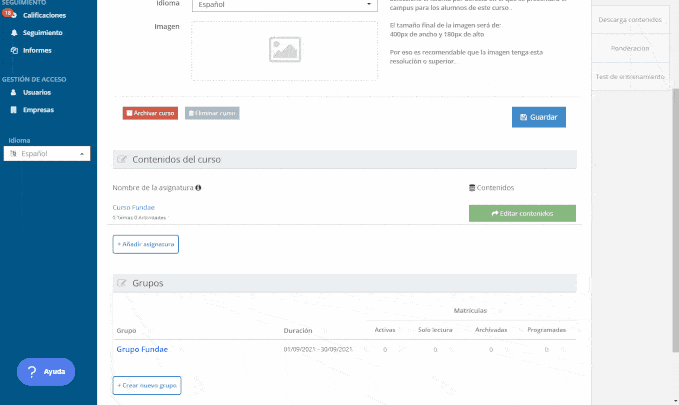This screenshot has width=679, height=405.
Task: Click the edit icon next to Grupos heading
Action: pyautogui.click(x=123, y=283)
